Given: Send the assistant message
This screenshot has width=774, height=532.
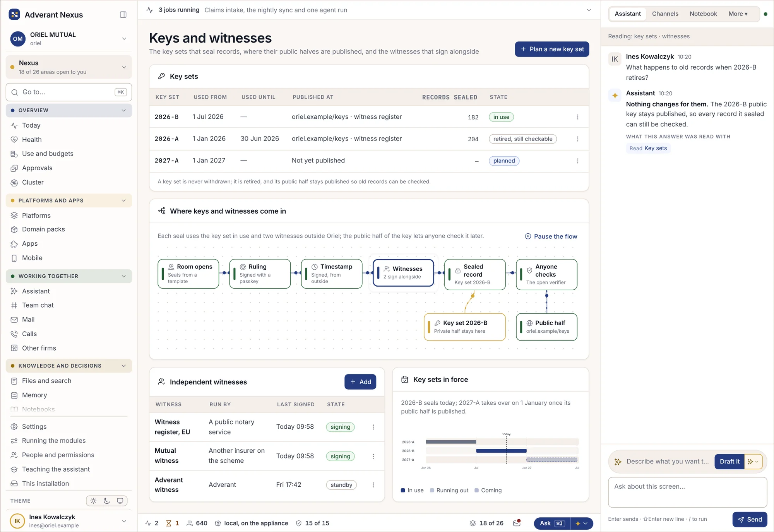Looking at the screenshot, I should point(750,520).
